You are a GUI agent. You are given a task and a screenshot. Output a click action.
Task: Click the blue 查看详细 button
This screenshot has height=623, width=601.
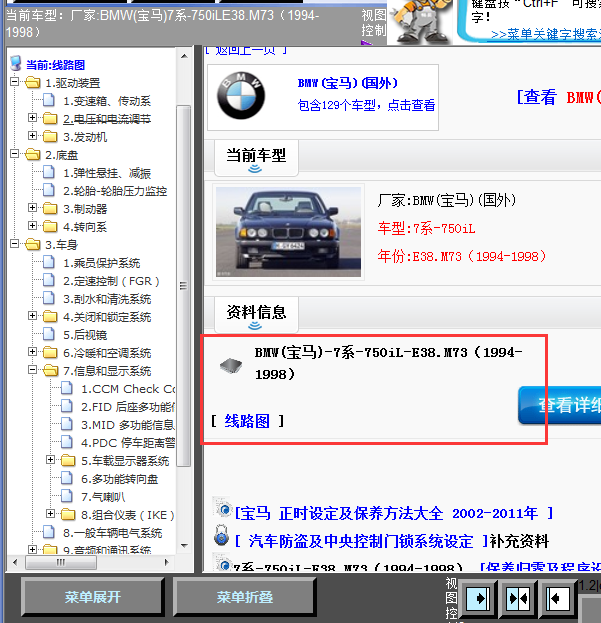point(560,405)
